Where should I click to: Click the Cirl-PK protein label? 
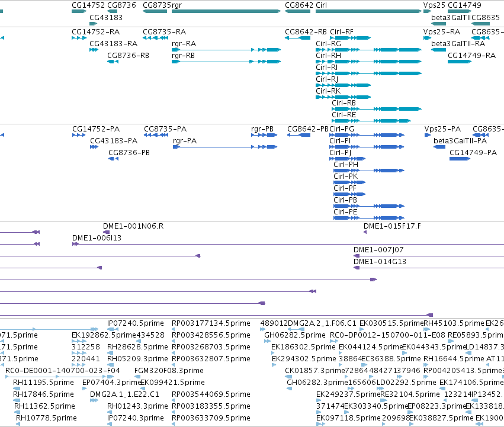345,176
